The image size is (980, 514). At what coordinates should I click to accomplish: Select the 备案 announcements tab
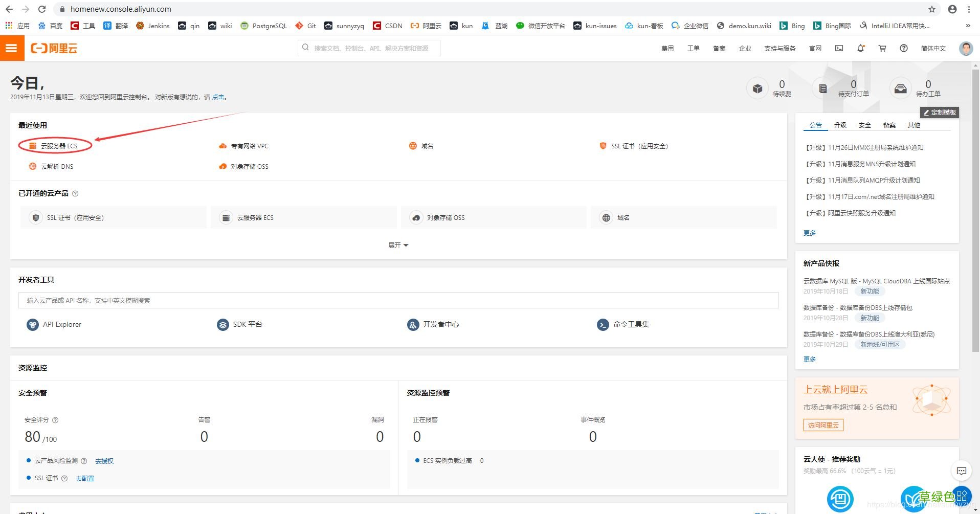coord(889,125)
